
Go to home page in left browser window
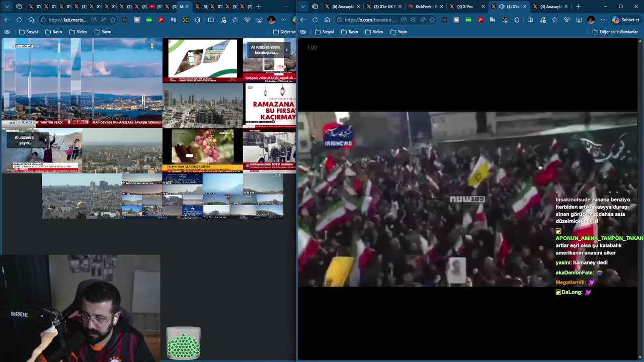[31, 20]
